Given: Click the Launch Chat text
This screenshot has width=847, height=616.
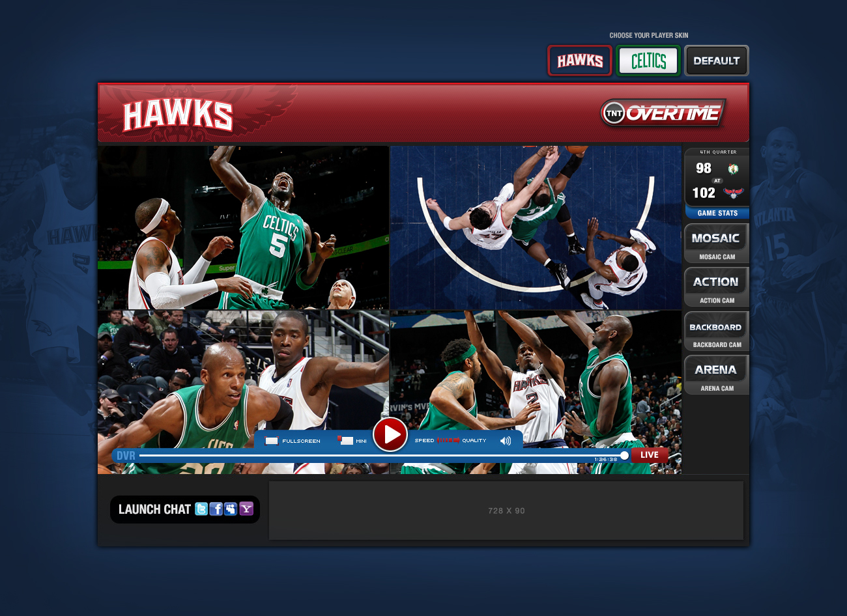Looking at the screenshot, I should [154, 509].
